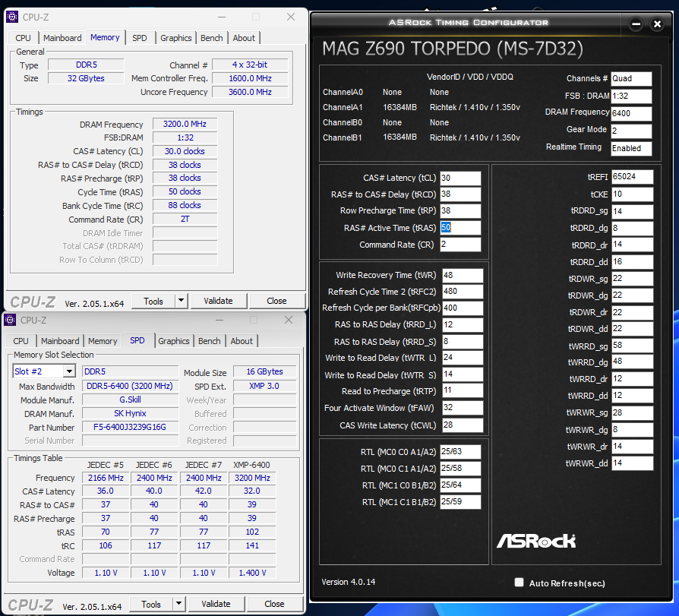Click the tWTR_L field showing 24
Viewport: 679px width, 616px height.
[x=463, y=358]
